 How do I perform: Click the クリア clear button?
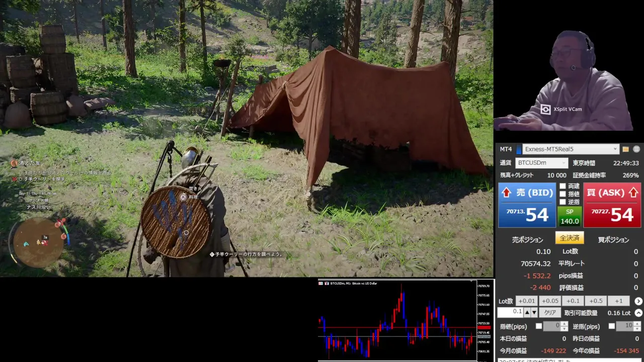pyautogui.click(x=550, y=313)
